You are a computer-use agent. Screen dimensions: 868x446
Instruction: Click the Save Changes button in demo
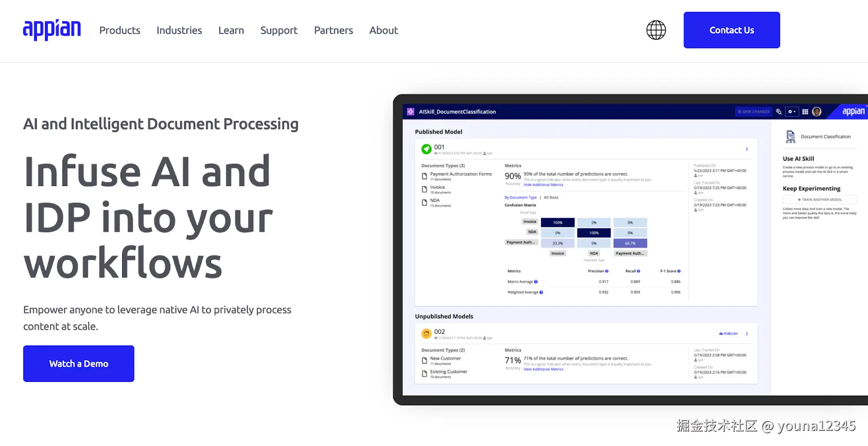(754, 111)
